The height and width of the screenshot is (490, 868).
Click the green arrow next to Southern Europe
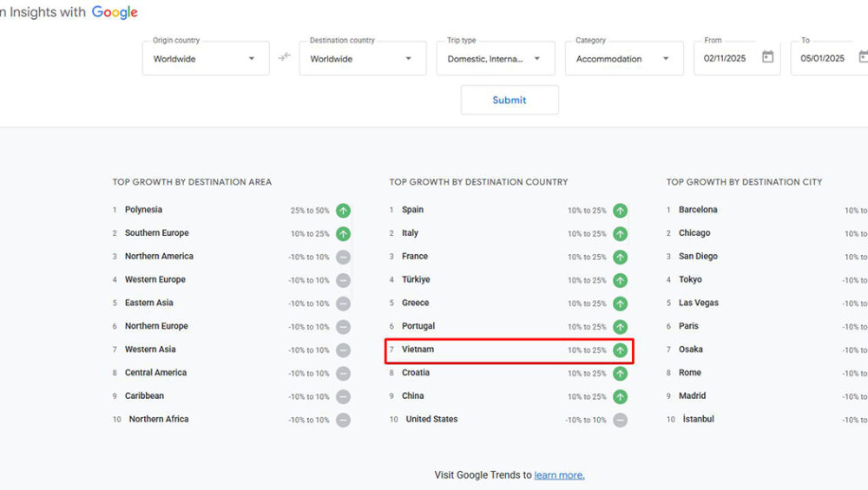pyautogui.click(x=344, y=234)
